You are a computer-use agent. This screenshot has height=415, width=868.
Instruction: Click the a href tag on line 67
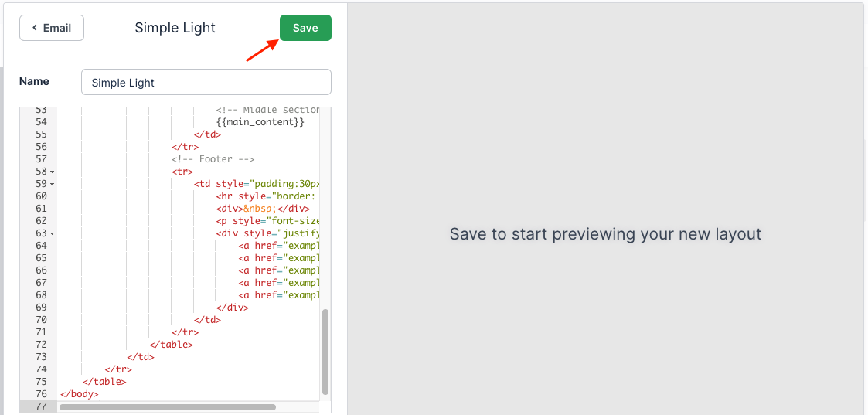(280, 282)
